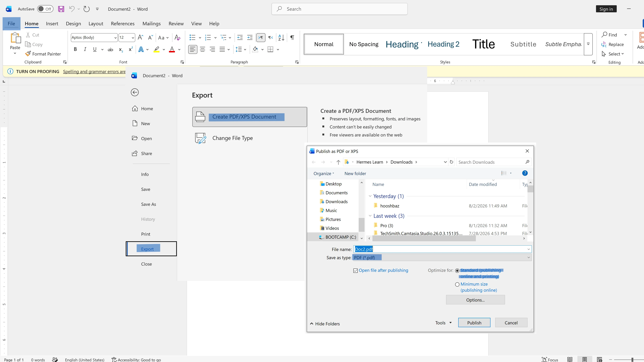The image size is (644, 362).
Task: Sort paragraph contents
Action: [281, 37]
